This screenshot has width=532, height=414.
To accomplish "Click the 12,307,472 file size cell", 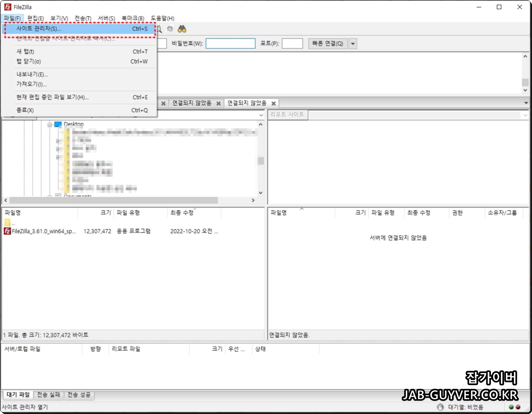I will [97, 231].
